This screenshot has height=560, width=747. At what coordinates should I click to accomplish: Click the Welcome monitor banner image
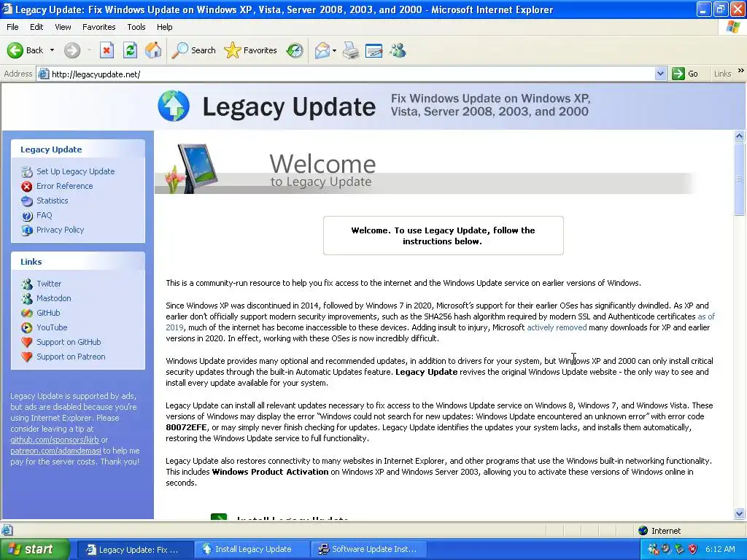(193, 168)
